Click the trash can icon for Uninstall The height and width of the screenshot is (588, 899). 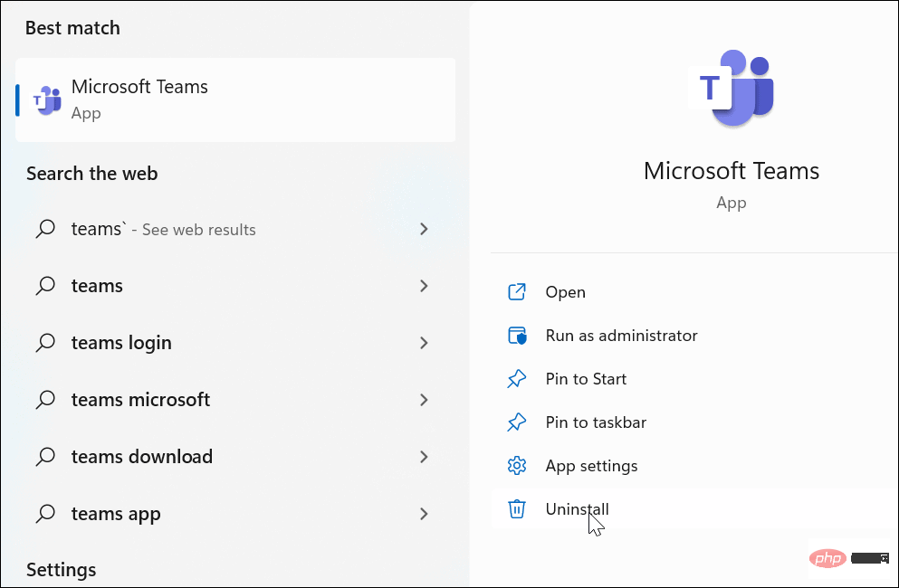517,509
